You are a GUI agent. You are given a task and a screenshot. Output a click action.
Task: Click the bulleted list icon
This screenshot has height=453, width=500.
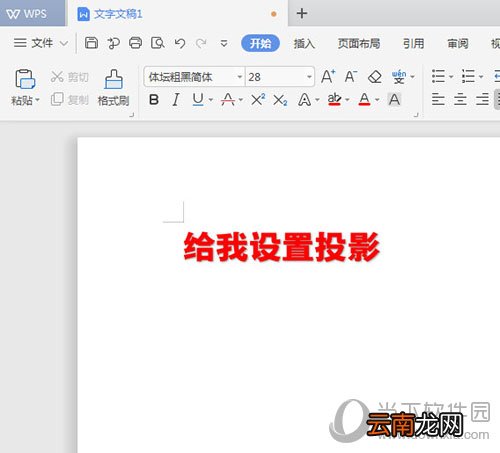438,76
